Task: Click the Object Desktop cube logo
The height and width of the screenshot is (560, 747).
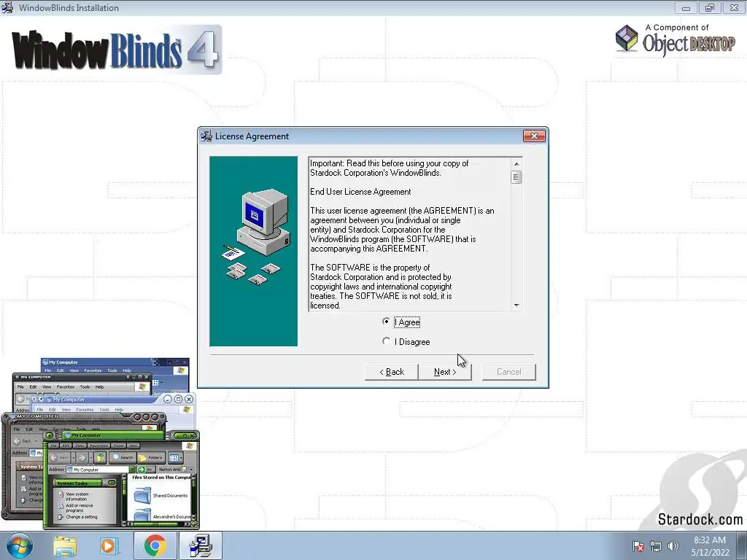Action: (627, 38)
